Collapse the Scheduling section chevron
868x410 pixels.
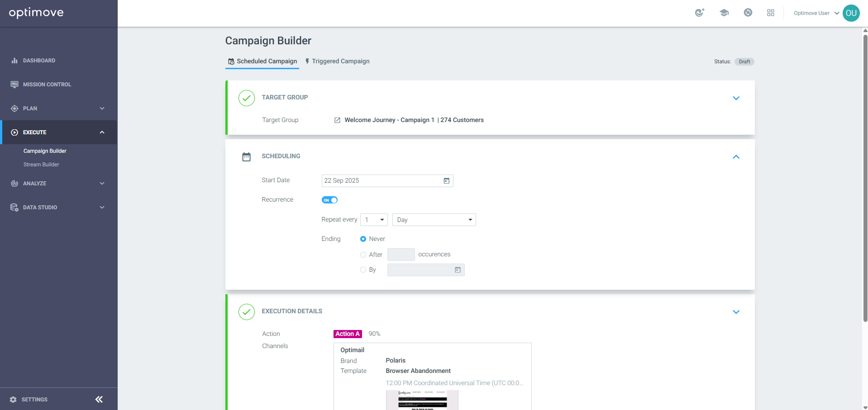click(736, 157)
